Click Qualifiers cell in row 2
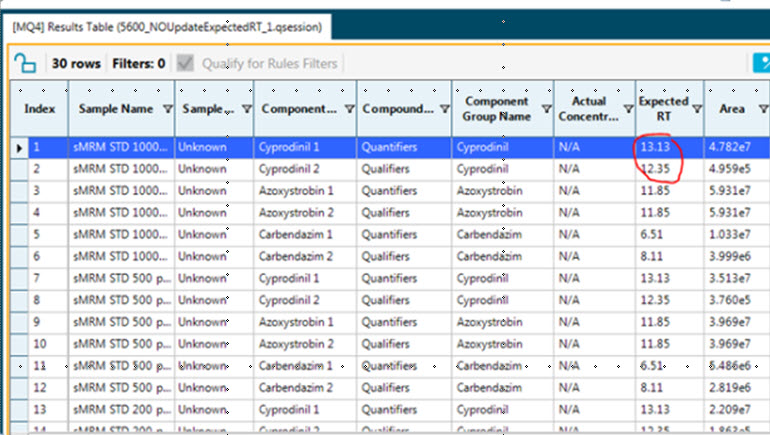The height and width of the screenshot is (435, 770). pyautogui.click(x=404, y=169)
